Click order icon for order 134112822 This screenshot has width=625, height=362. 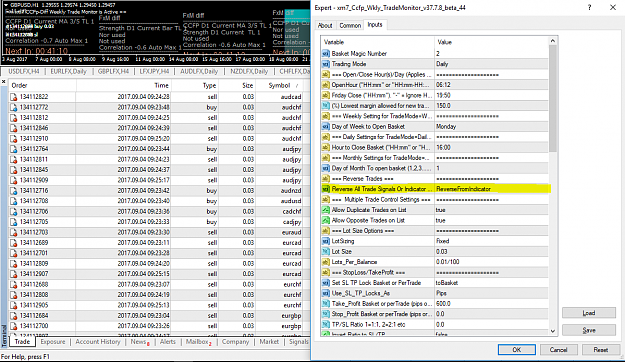pyautogui.click(x=14, y=97)
